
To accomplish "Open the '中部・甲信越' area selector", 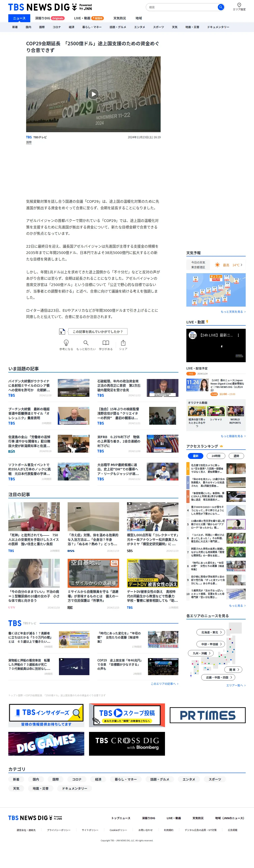I will (x=211, y=644).
